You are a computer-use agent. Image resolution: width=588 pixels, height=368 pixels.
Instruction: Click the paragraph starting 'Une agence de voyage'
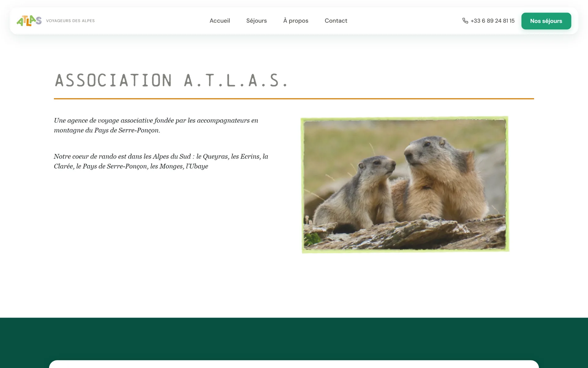tap(156, 125)
